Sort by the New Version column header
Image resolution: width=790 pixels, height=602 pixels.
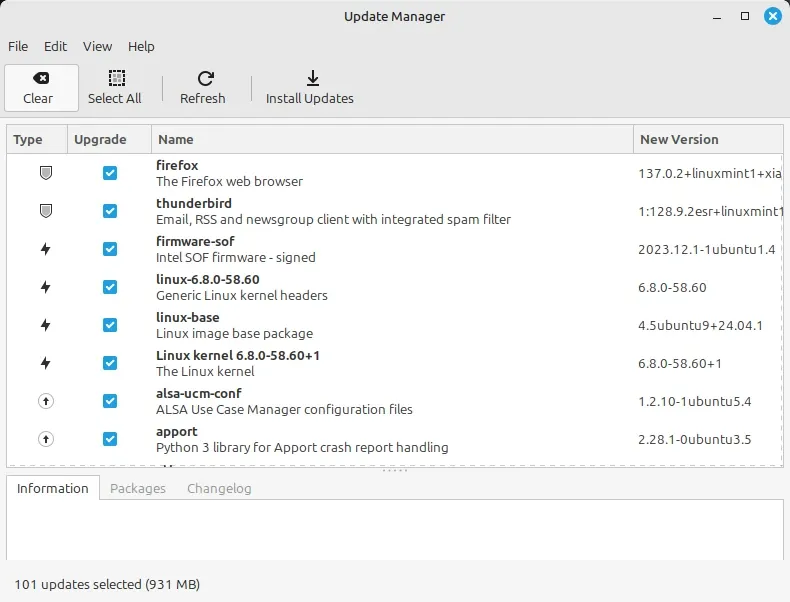tap(708, 140)
